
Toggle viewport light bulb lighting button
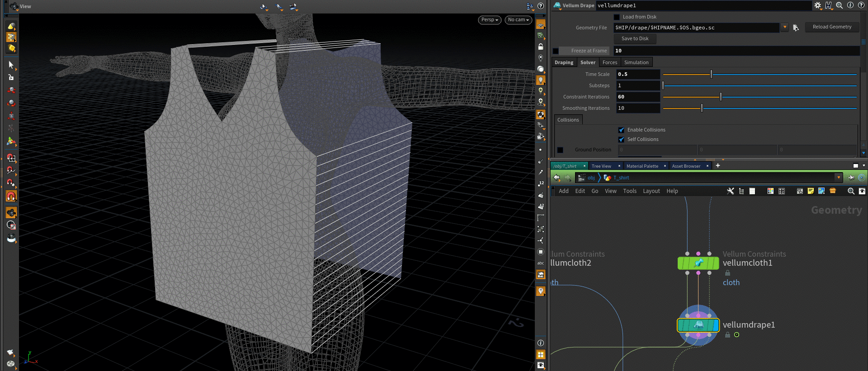541,80
